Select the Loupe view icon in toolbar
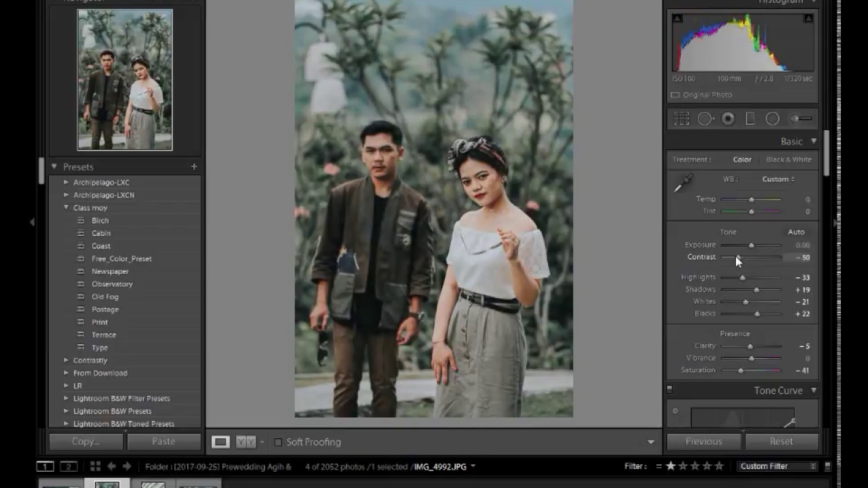The image size is (868, 488). (x=220, y=442)
